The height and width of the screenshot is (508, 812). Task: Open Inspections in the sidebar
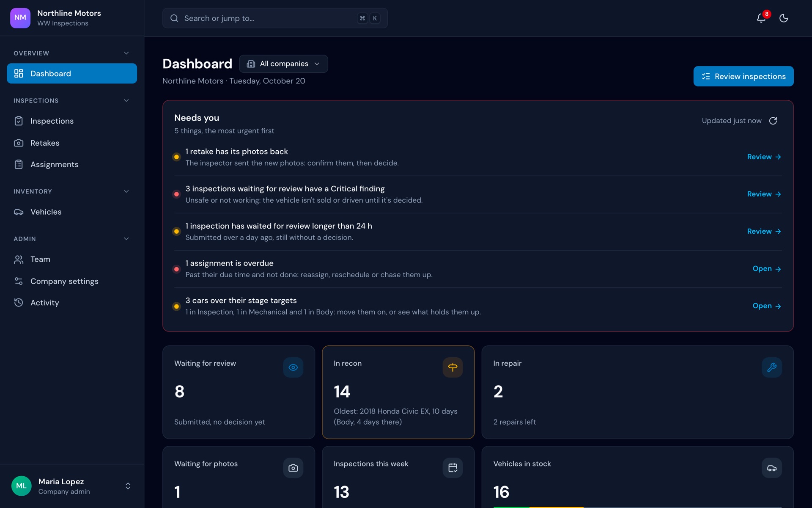pyautogui.click(x=72, y=121)
